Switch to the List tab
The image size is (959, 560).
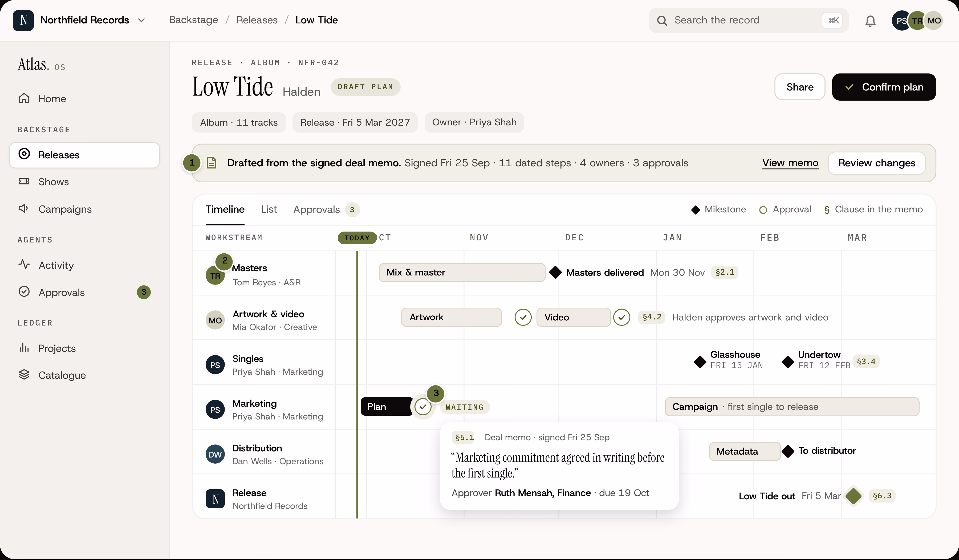269,209
